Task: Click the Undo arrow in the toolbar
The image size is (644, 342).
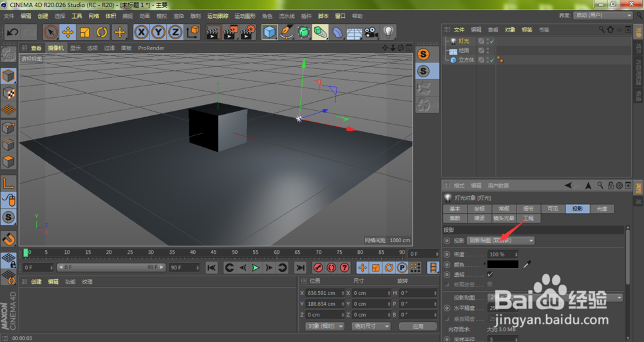Action: point(12,32)
